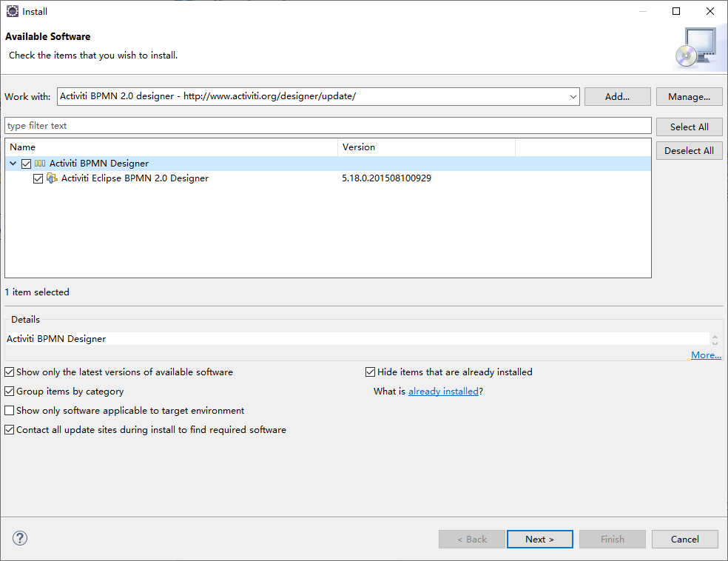This screenshot has height=561, width=728.
Task: Click the Details text Activiti BPMN Designer
Action: tap(56, 339)
